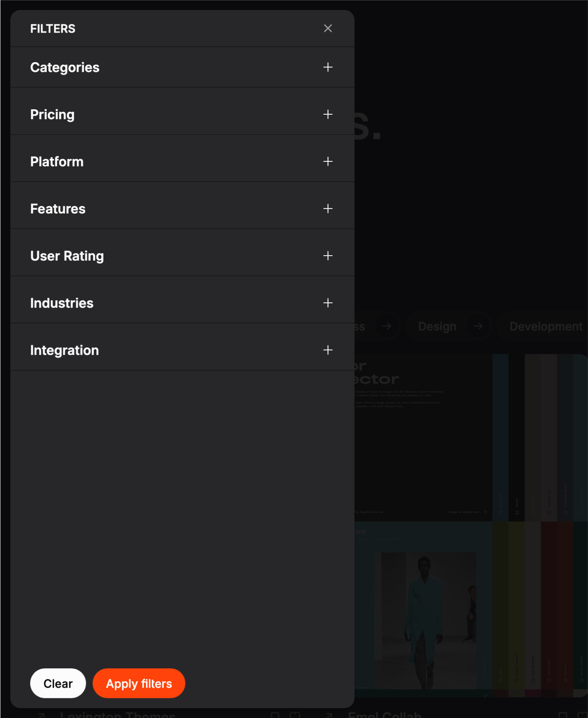This screenshot has width=588, height=718.
Task: Apply filters using the orange button
Action: pyautogui.click(x=139, y=683)
